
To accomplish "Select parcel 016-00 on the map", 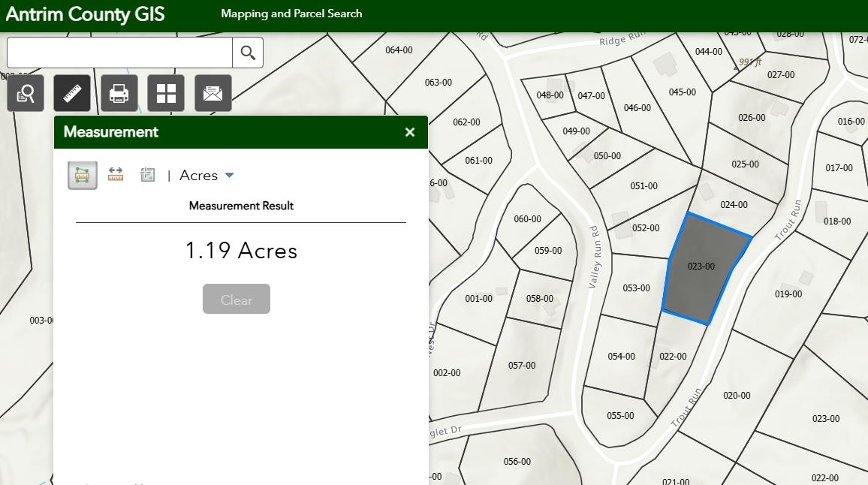I will (851, 122).
